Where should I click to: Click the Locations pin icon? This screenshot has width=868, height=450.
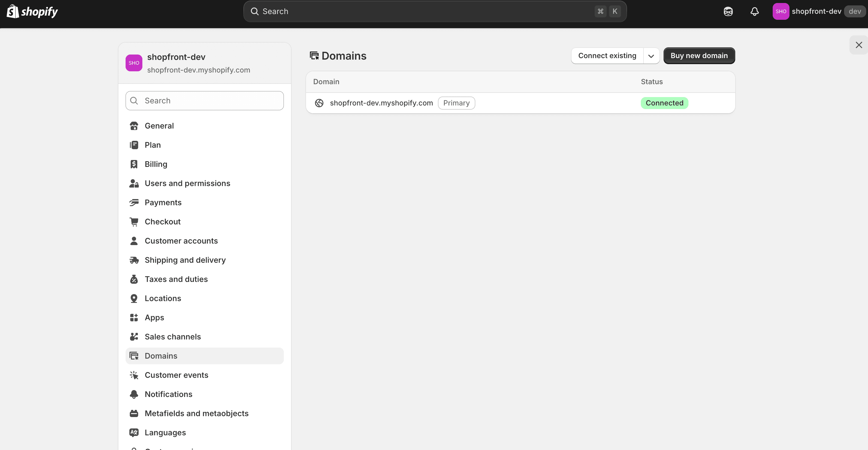coord(134,299)
